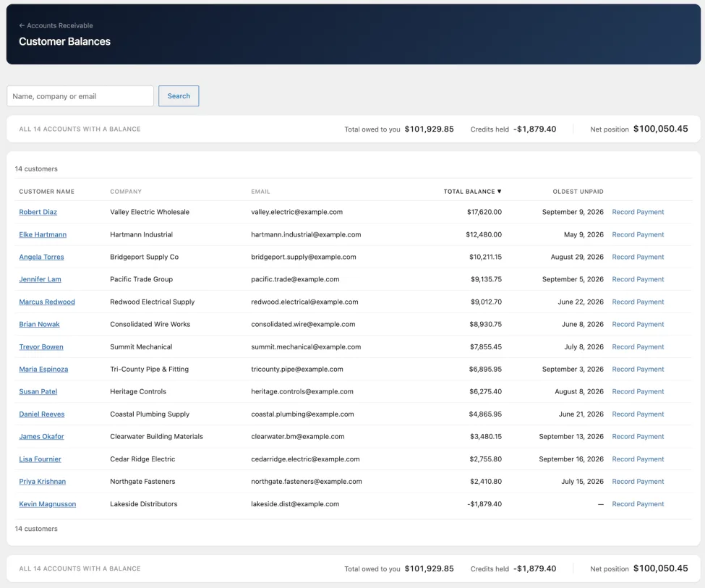Open Priya Krishnan customer page

pos(42,482)
